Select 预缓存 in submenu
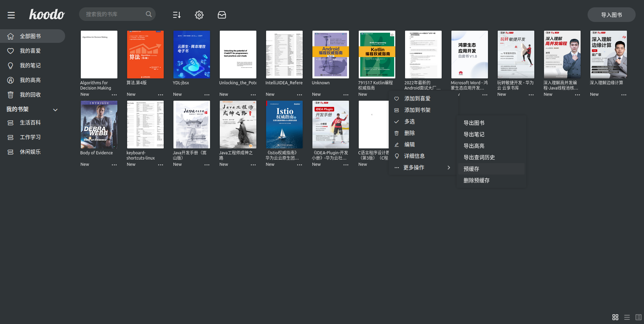 491,169
